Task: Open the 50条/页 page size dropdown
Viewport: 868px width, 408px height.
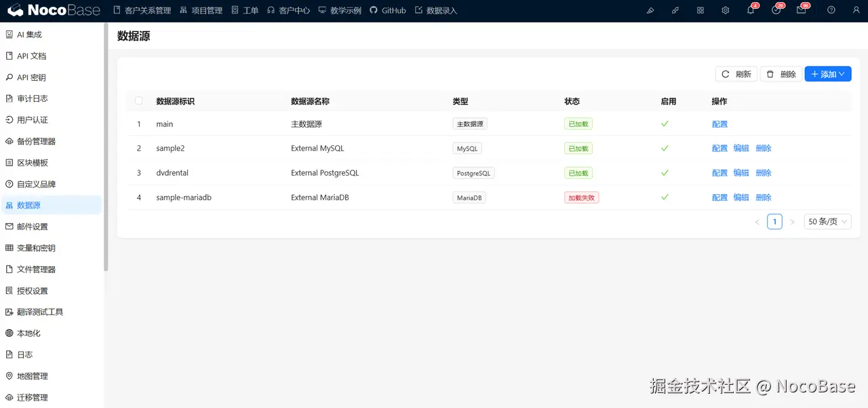Action: click(827, 221)
